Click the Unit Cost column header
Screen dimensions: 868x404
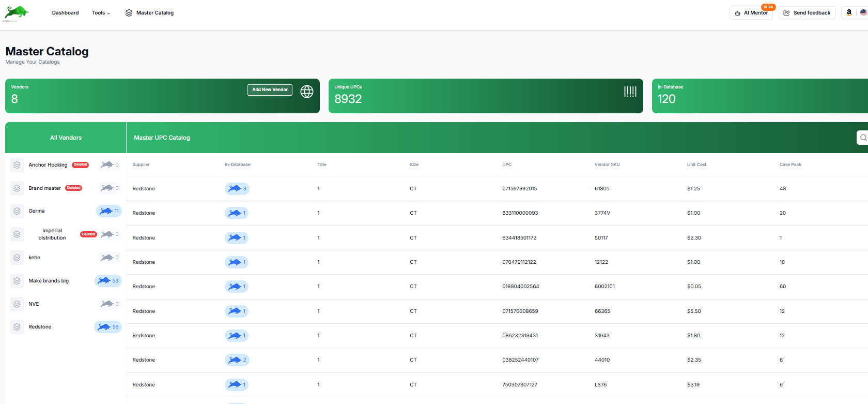point(696,164)
